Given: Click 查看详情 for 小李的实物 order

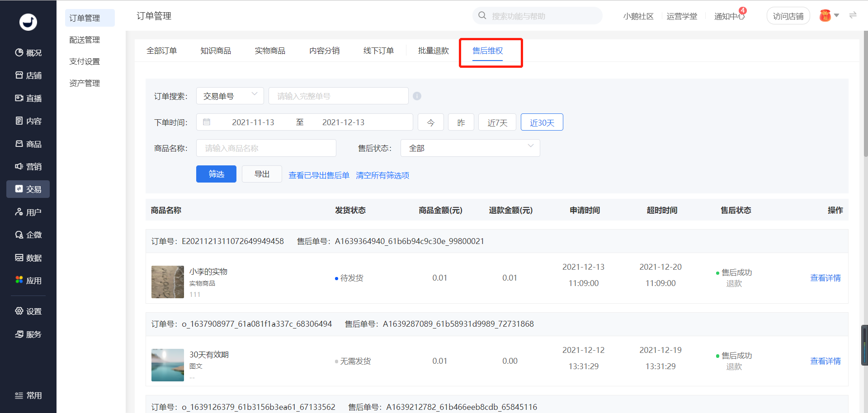Looking at the screenshot, I should [x=825, y=278].
